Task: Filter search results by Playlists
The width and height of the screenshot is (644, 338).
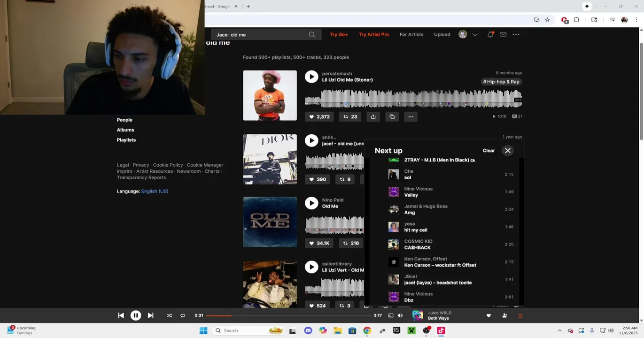Action: coord(126,140)
